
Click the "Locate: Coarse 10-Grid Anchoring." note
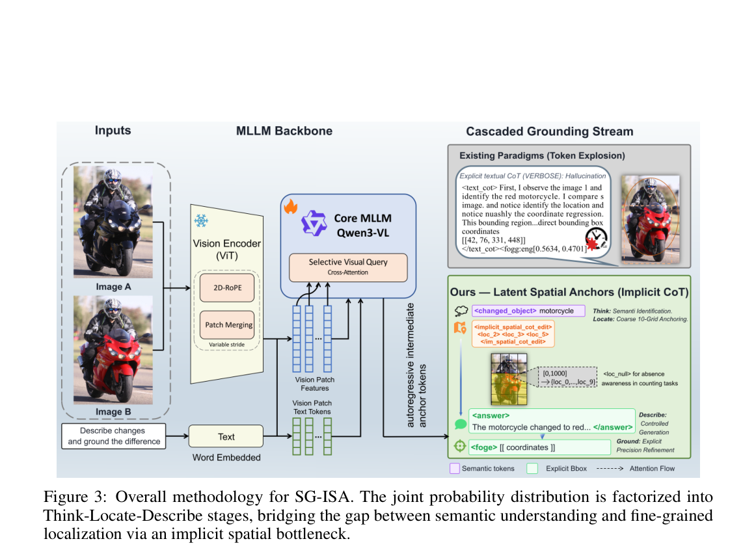click(640, 319)
